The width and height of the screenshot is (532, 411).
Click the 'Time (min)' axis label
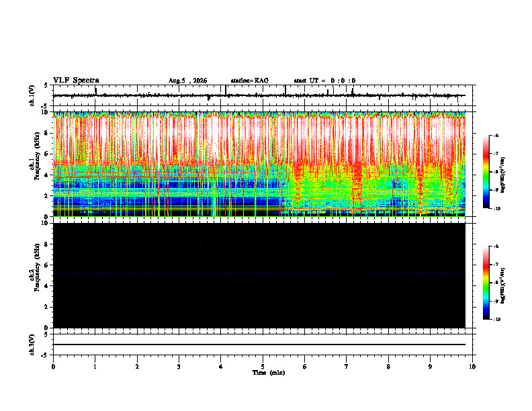click(x=269, y=373)
